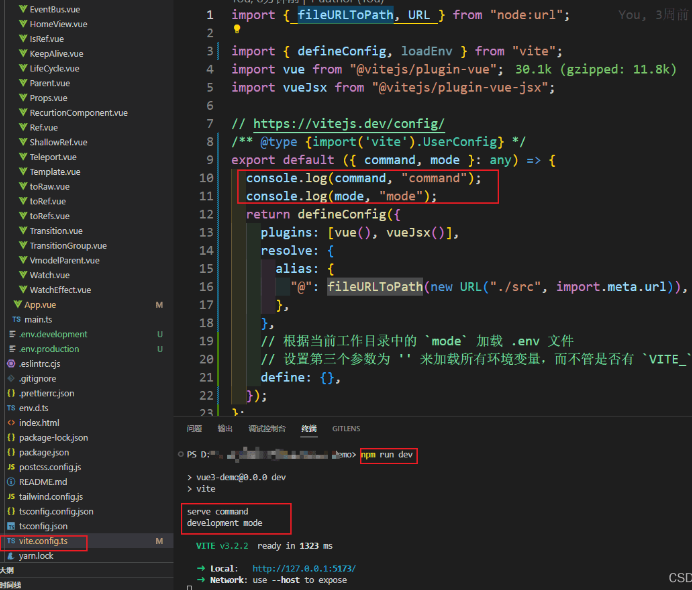Select Ref.vue in explorer
Screen dimensions: 692x590
(x=43, y=128)
